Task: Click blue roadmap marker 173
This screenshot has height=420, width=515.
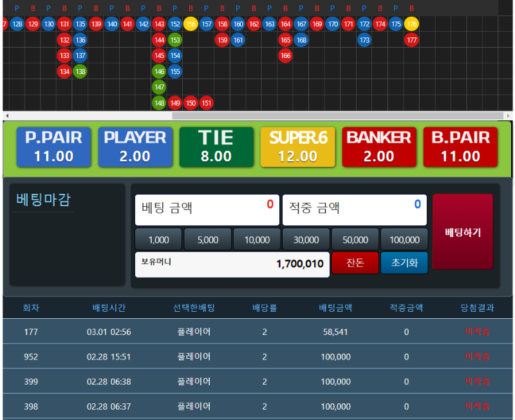Action: click(364, 40)
